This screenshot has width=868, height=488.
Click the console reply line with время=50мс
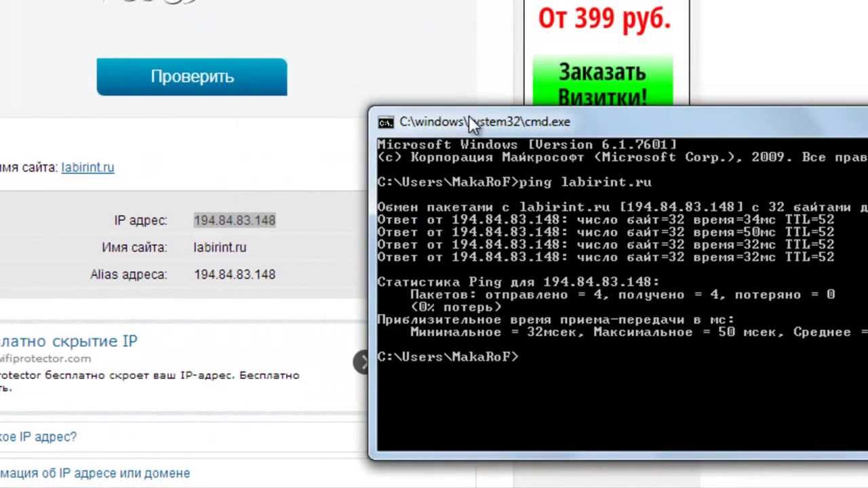[606, 232]
